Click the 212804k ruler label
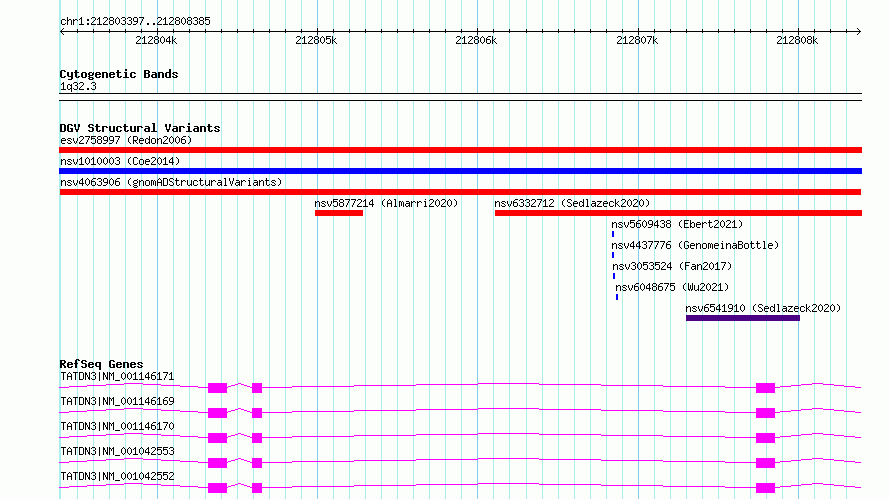 pos(156,40)
